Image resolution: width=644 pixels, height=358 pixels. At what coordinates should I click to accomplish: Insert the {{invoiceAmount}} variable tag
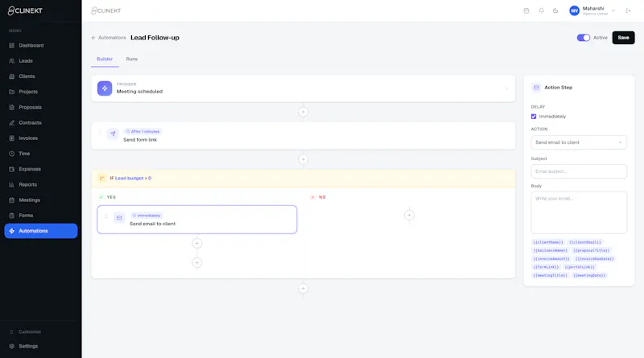coord(551,259)
